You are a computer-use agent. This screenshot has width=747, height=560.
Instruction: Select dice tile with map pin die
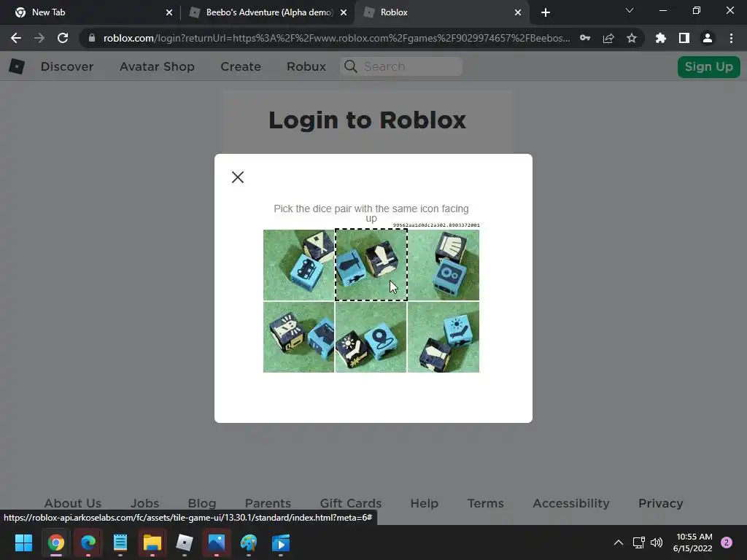click(x=371, y=337)
